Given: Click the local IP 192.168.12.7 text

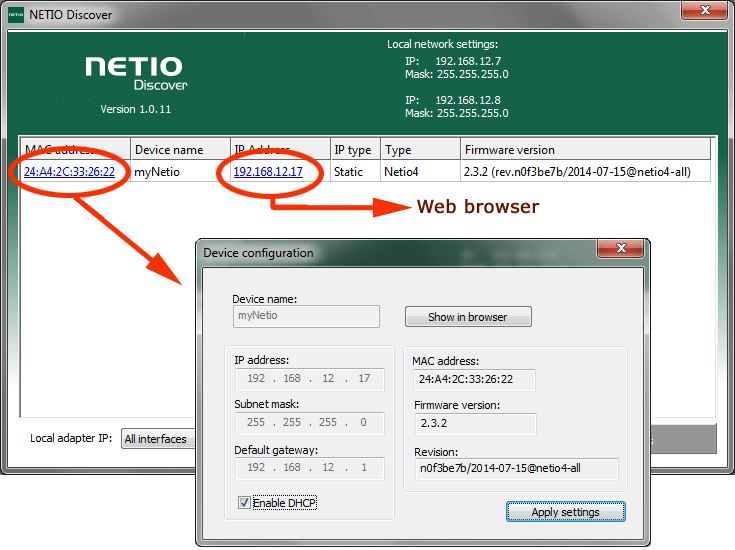Looking at the screenshot, I should pos(468,61).
